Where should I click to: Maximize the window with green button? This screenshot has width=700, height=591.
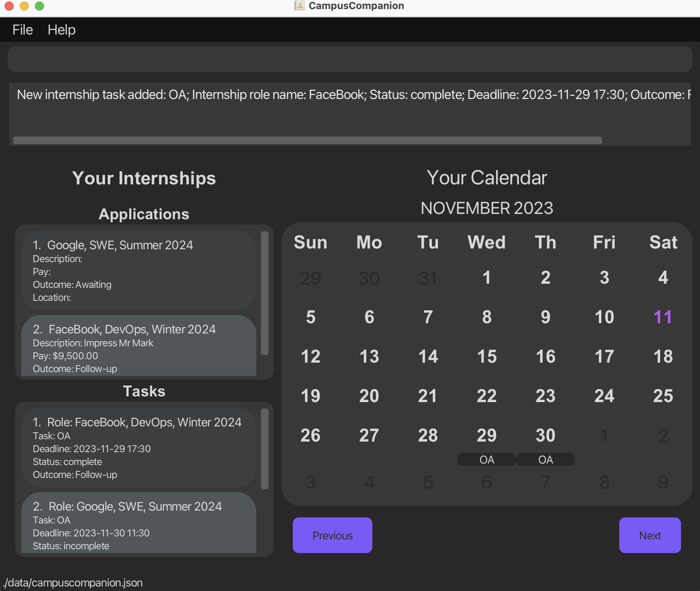[39, 6]
